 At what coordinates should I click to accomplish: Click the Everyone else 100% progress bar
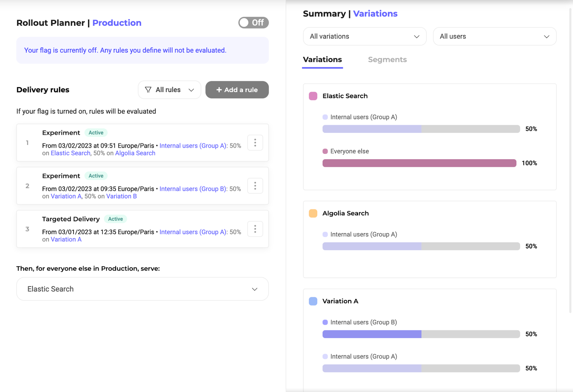tap(419, 163)
